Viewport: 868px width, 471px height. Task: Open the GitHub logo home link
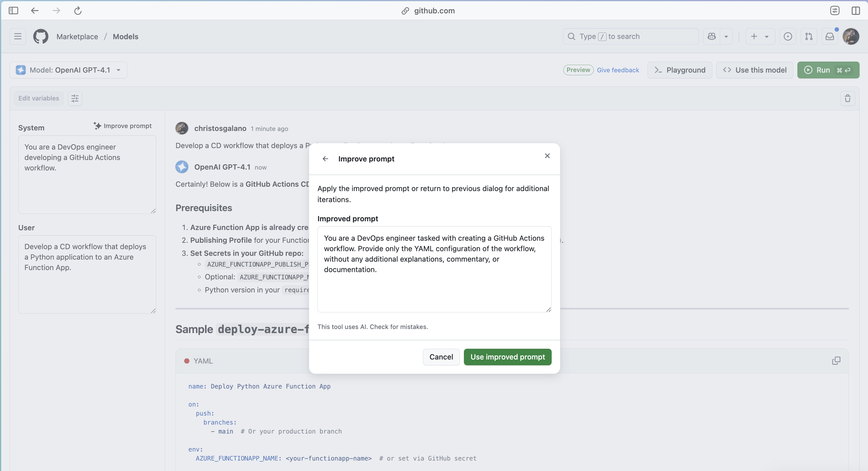coord(41,36)
